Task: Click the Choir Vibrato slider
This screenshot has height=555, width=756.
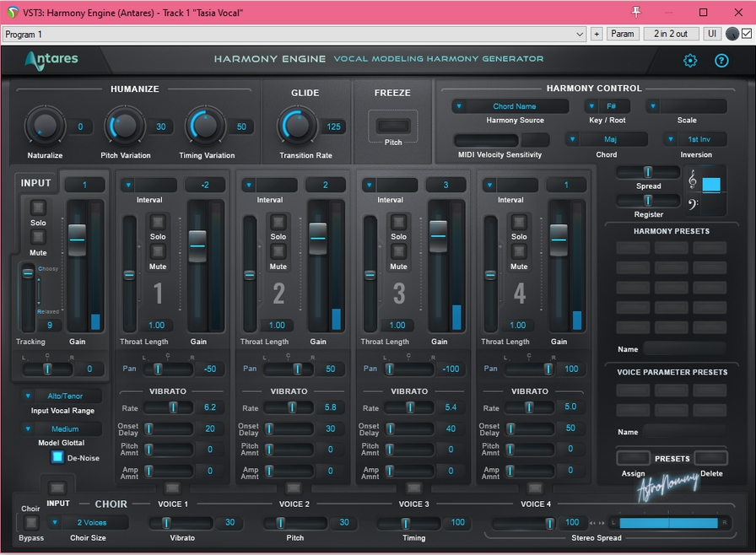Action: [x=181, y=523]
